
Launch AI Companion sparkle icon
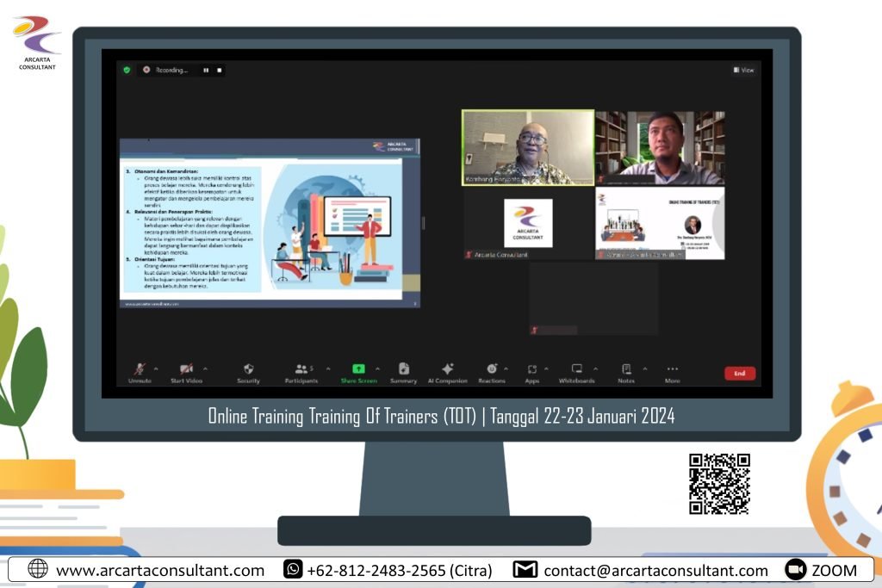point(447,369)
